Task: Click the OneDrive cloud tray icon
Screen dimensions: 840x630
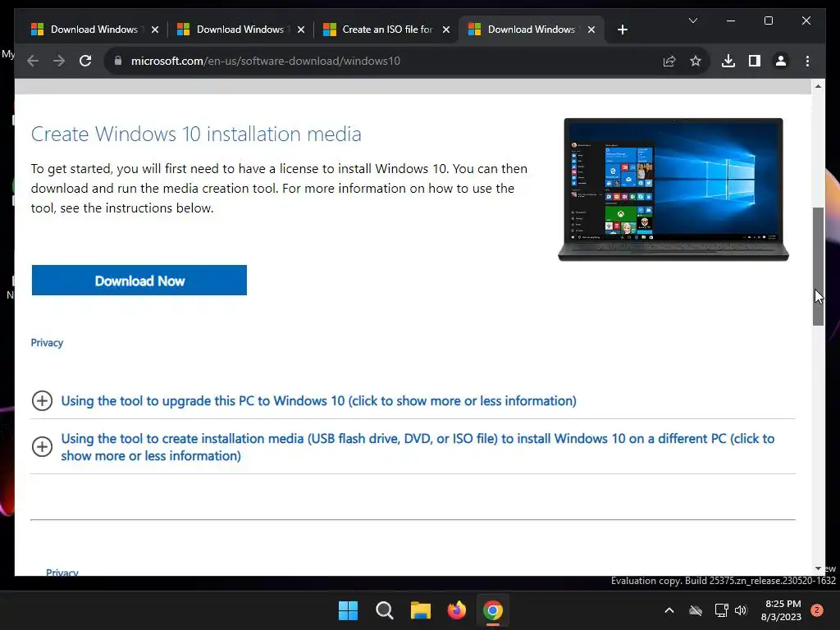Action: 696,610
